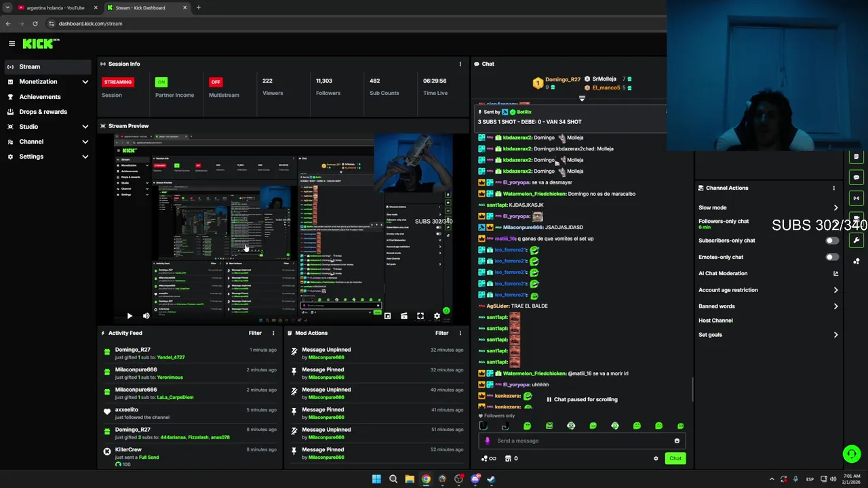The width and height of the screenshot is (868, 488).
Task: Open chat settings gear
Action: (656, 458)
